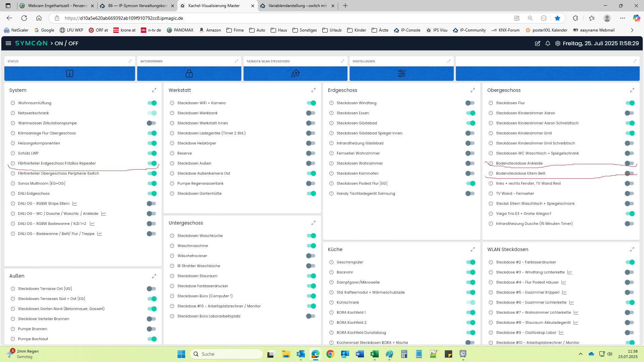
Task: Open the notification bell icon
Action: [547, 43]
